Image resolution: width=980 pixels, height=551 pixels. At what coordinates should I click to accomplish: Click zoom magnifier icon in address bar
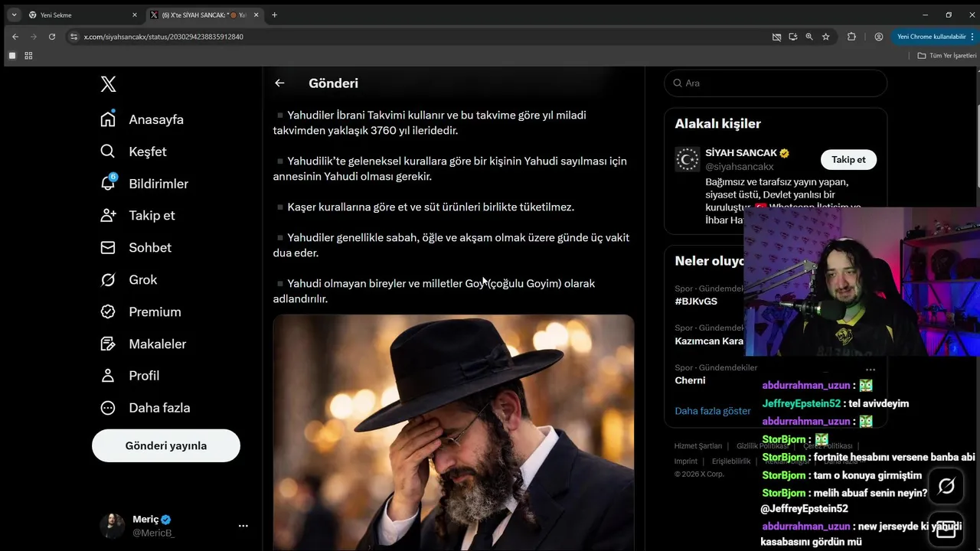click(809, 37)
